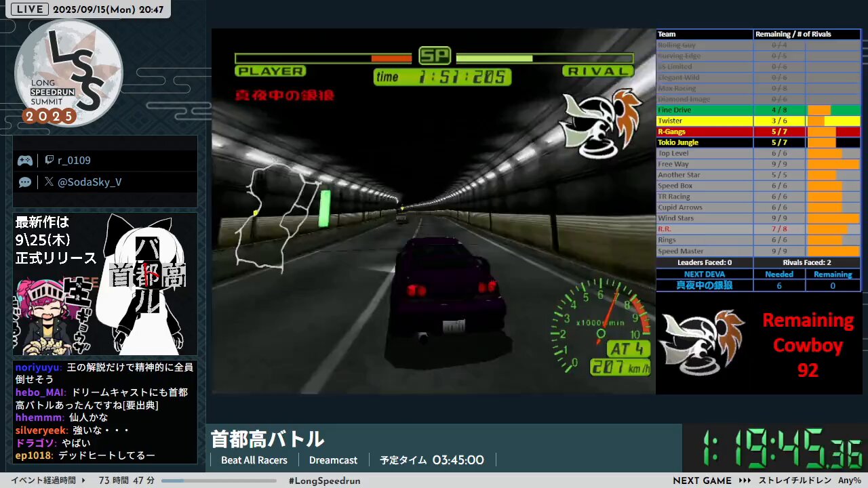The height and width of the screenshot is (488, 868).
Task: Click the large wolf emblem beside Remaining Cowboy
Action: pyautogui.click(x=702, y=342)
